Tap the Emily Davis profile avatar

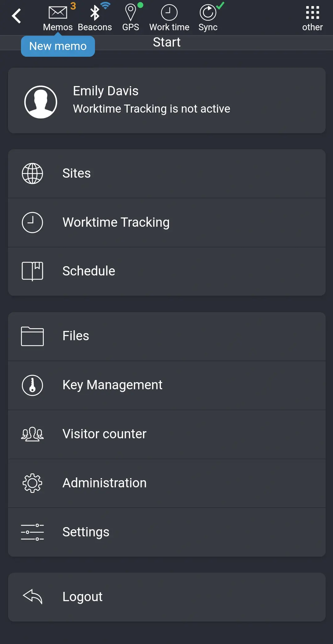tap(41, 102)
